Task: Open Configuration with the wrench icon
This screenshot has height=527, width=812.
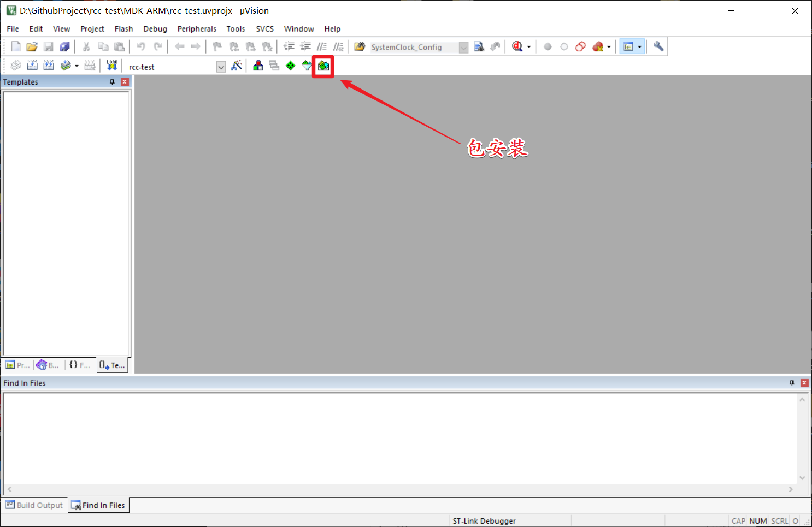Action: point(658,47)
